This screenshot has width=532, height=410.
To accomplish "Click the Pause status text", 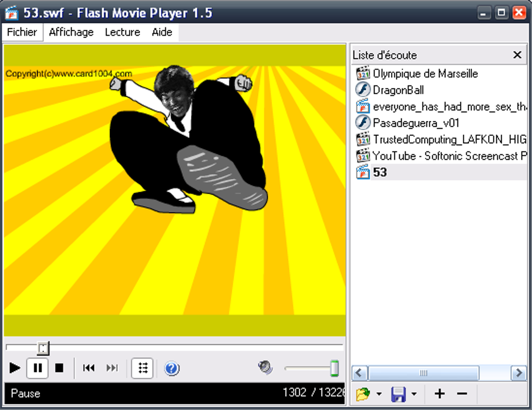I will click(26, 393).
